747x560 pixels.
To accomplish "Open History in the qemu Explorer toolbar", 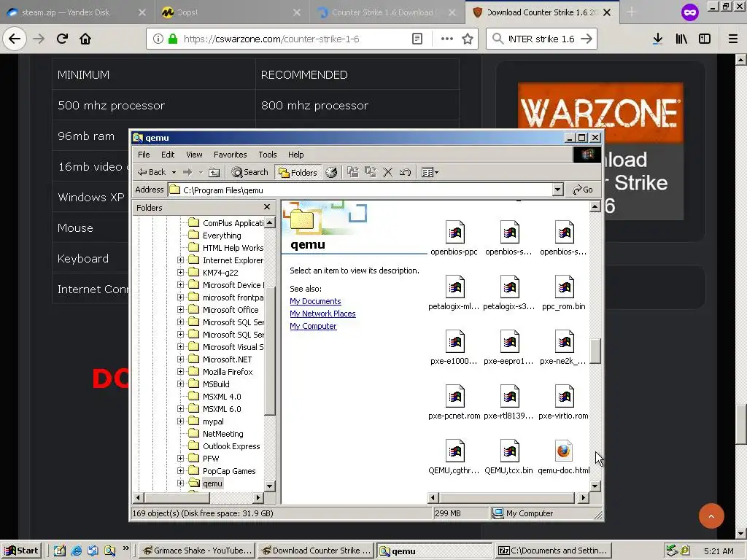I will coord(331,172).
